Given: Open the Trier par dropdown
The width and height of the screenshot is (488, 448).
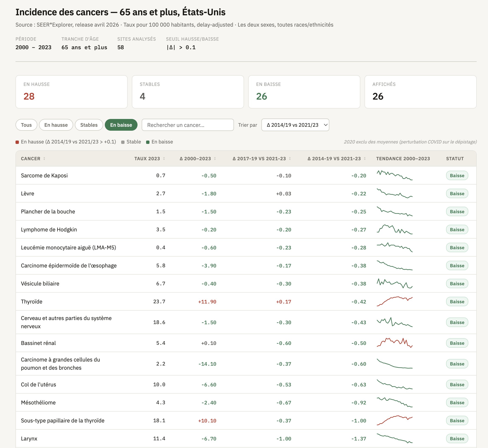Looking at the screenshot, I should pos(295,125).
